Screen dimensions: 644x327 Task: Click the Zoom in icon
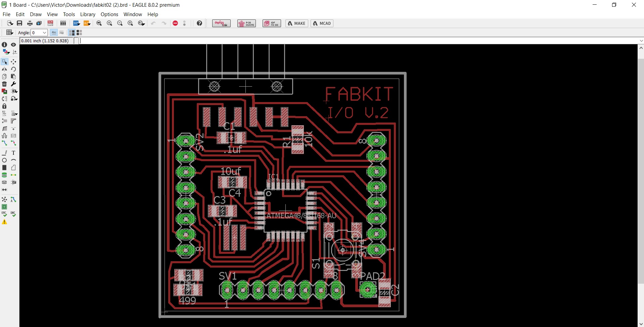tap(109, 23)
